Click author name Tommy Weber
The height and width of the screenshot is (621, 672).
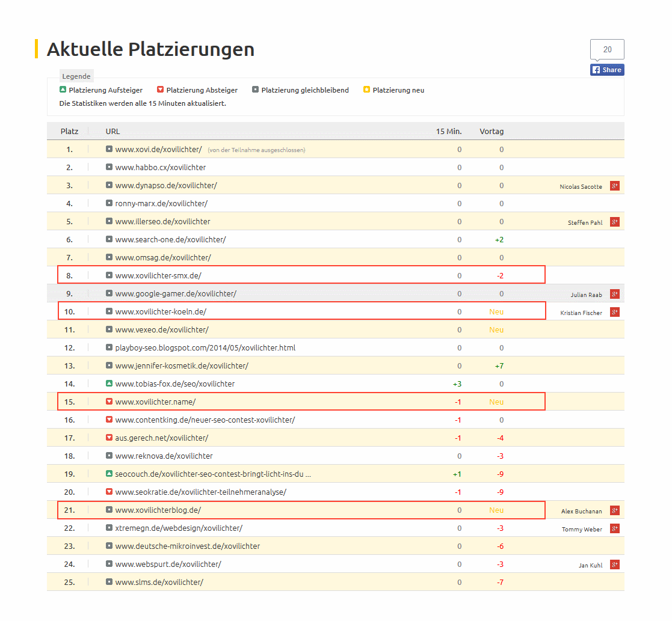(x=582, y=529)
